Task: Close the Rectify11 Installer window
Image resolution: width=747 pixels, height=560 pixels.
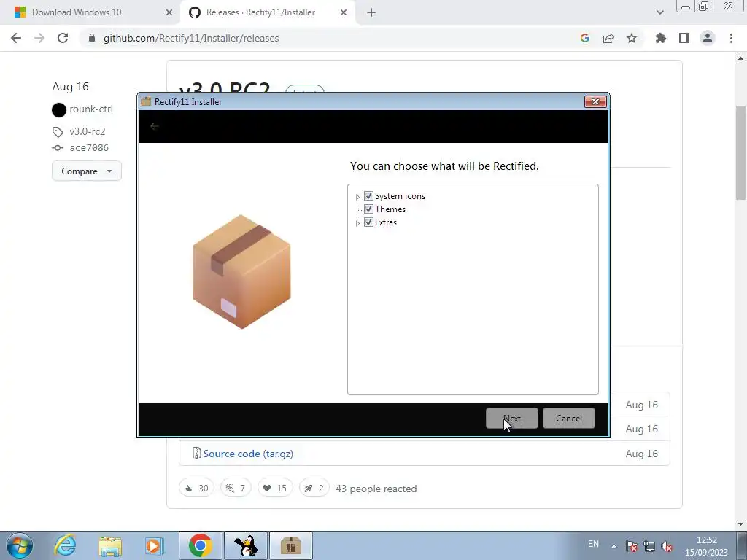Action: point(595,101)
